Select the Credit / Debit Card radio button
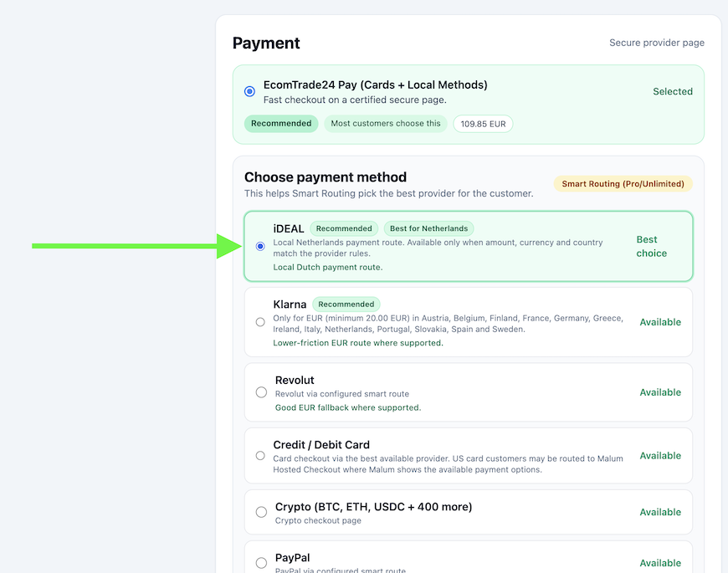Viewport: 728px width, 573px height. pos(260,456)
